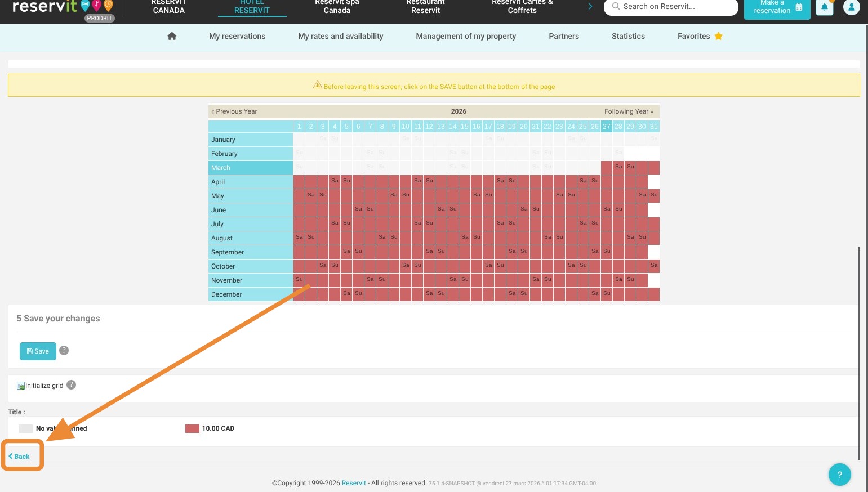The height and width of the screenshot is (492, 868).
Task: Switch to the RESERVIT CANADA tab
Action: click(x=168, y=7)
